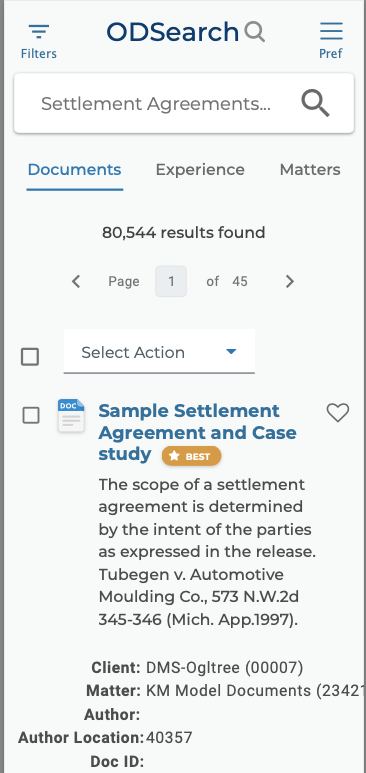The height and width of the screenshot is (773, 366).
Task: Open the Select Action dropdown
Action: [159, 352]
